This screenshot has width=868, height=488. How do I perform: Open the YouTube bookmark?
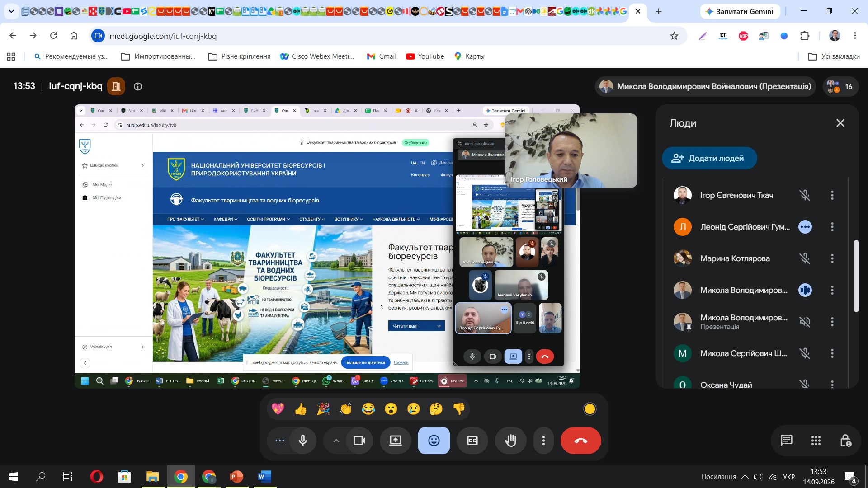[425, 56]
